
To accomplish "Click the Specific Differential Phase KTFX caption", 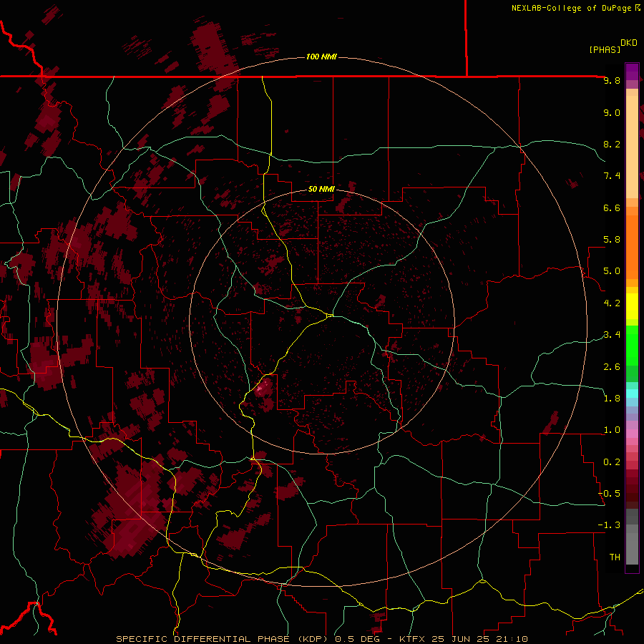I will click(x=322, y=639).
